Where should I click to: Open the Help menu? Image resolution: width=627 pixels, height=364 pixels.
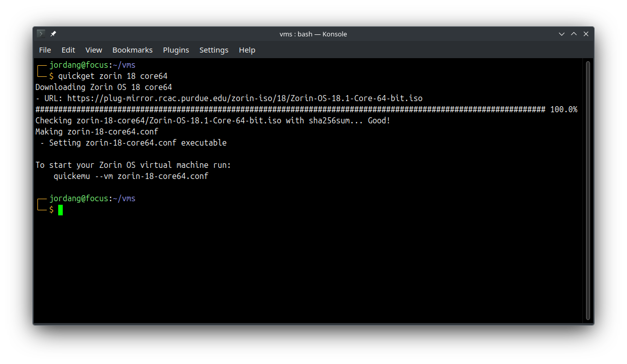tap(247, 50)
